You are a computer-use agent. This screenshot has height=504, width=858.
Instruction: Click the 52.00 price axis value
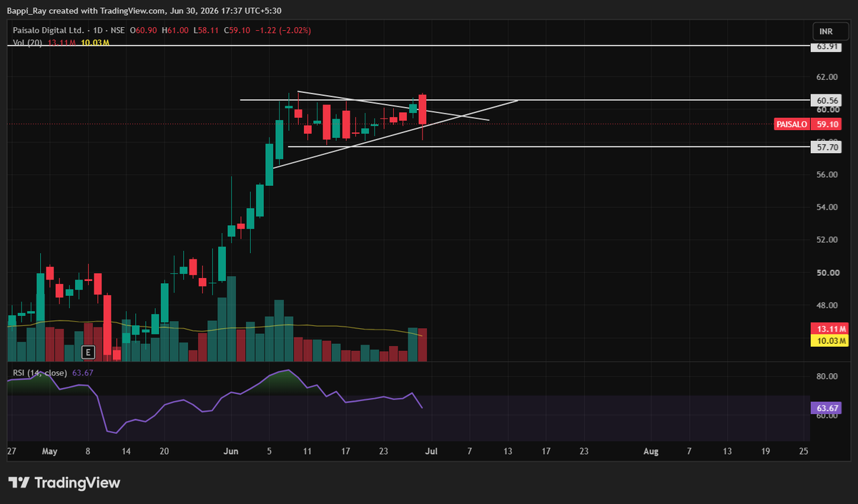click(x=827, y=239)
